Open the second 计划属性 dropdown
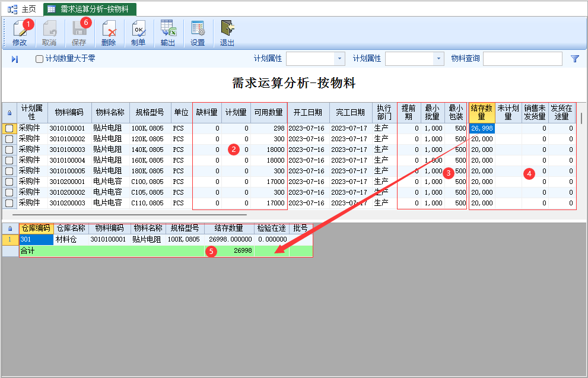Screen dimensions: 588x378 (x=438, y=59)
